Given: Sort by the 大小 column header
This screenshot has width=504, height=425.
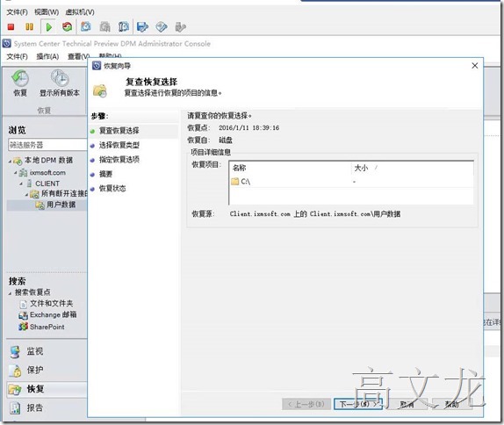Looking at the screenshot, I should click(412, 168).
